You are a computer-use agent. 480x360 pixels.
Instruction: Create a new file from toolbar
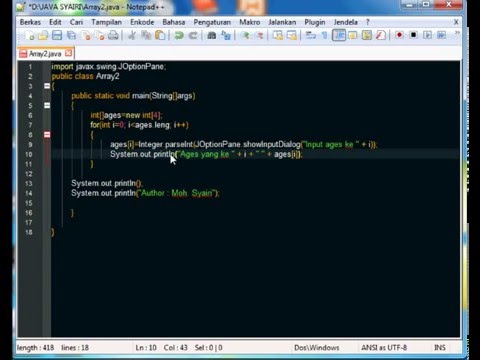click(x=29, y=35)
